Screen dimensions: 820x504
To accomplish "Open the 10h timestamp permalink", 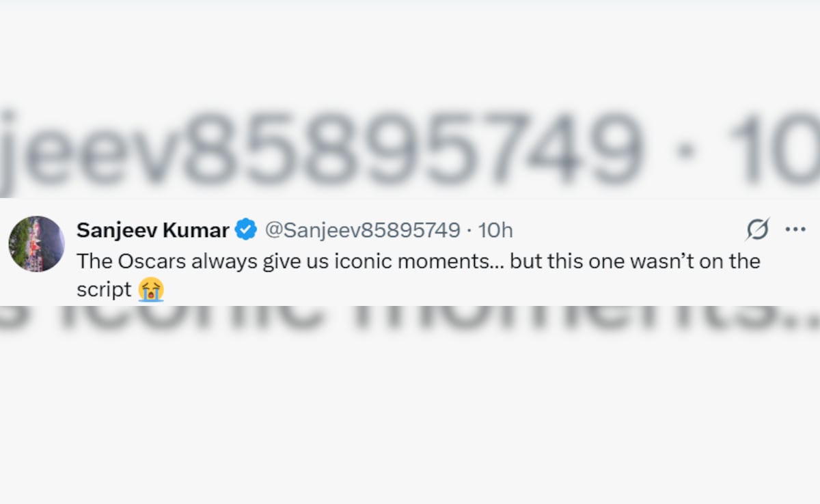I will point(495,230).
